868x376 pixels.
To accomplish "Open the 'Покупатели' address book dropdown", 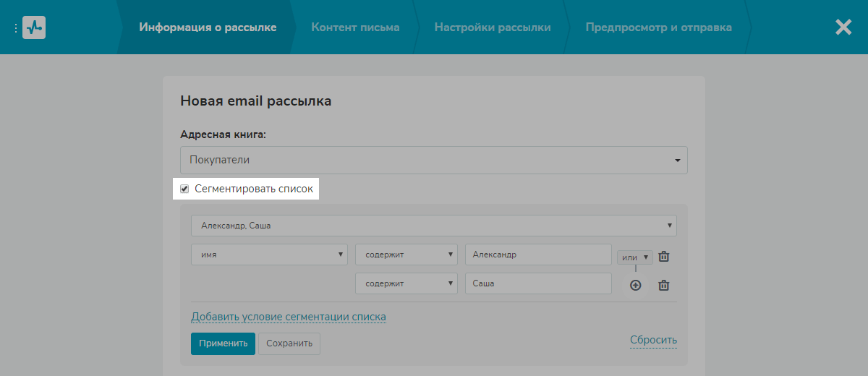I will (433, 160).
